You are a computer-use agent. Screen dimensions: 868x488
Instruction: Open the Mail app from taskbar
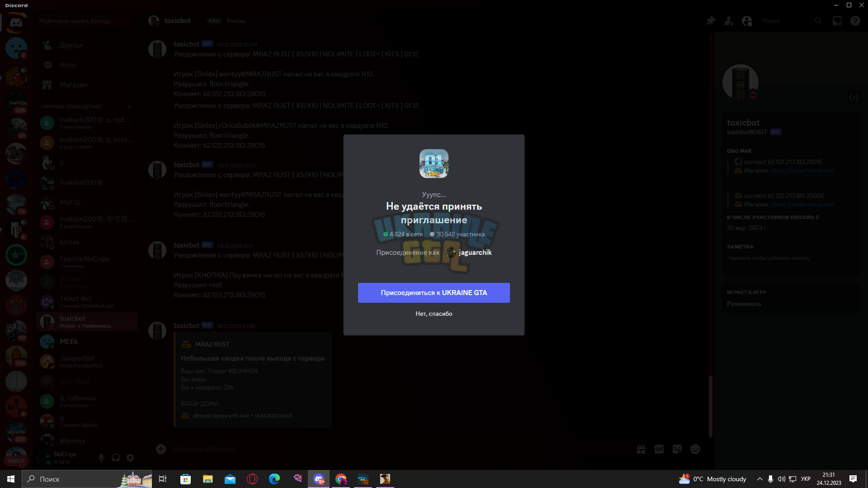[230, 479]
